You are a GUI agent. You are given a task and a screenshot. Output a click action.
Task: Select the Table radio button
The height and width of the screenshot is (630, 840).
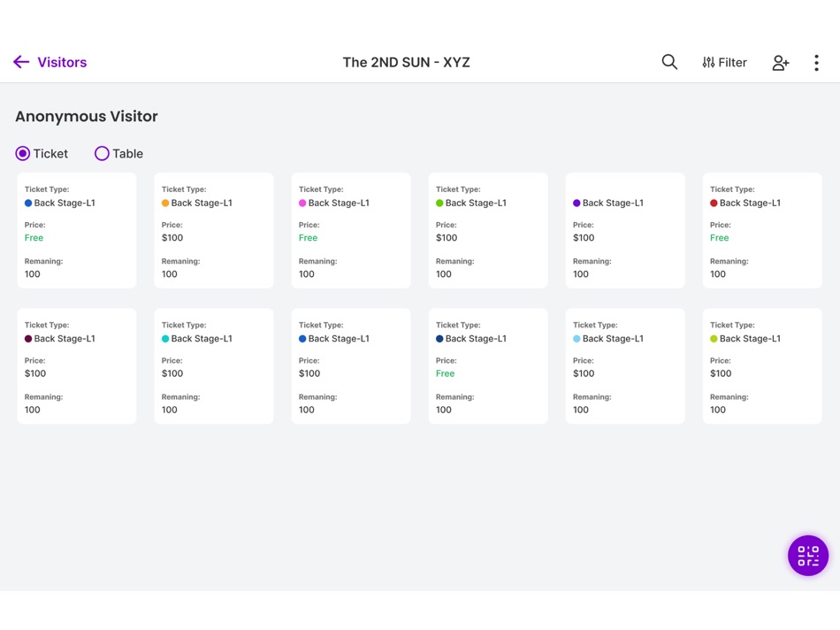tap(102, 154)
